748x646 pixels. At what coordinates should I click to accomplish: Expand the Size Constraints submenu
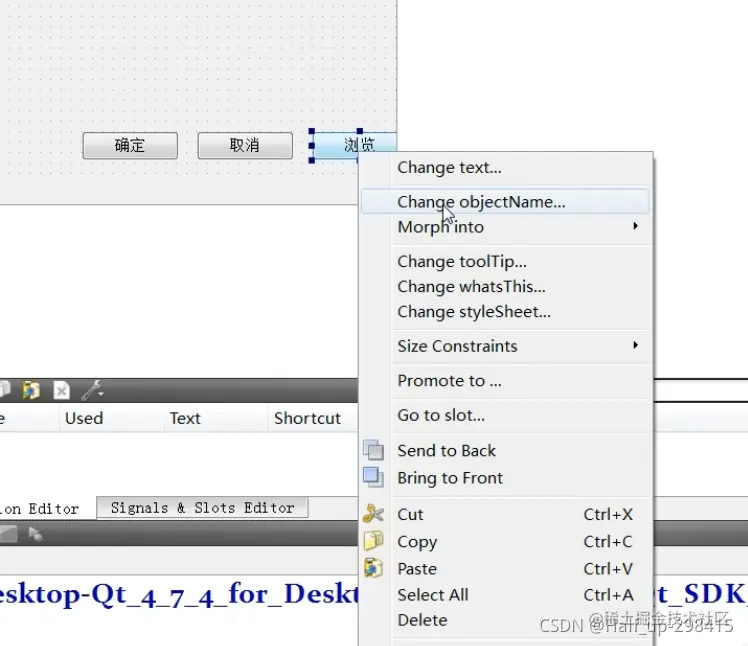click(506, 346)
